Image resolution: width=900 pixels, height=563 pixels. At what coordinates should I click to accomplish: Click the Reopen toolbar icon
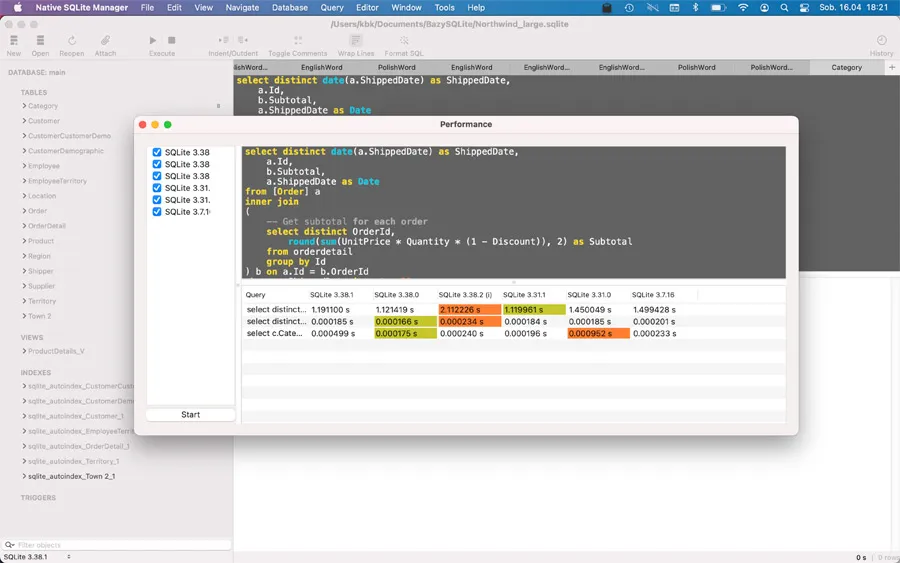pos(71,41)
